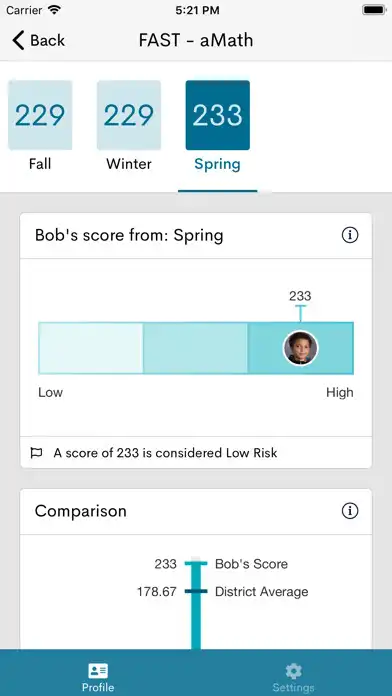Tap the Bob's Score marker in Comparison
Image resolution: width=392 pixels, height=696 pixels.
click(196, 564)
